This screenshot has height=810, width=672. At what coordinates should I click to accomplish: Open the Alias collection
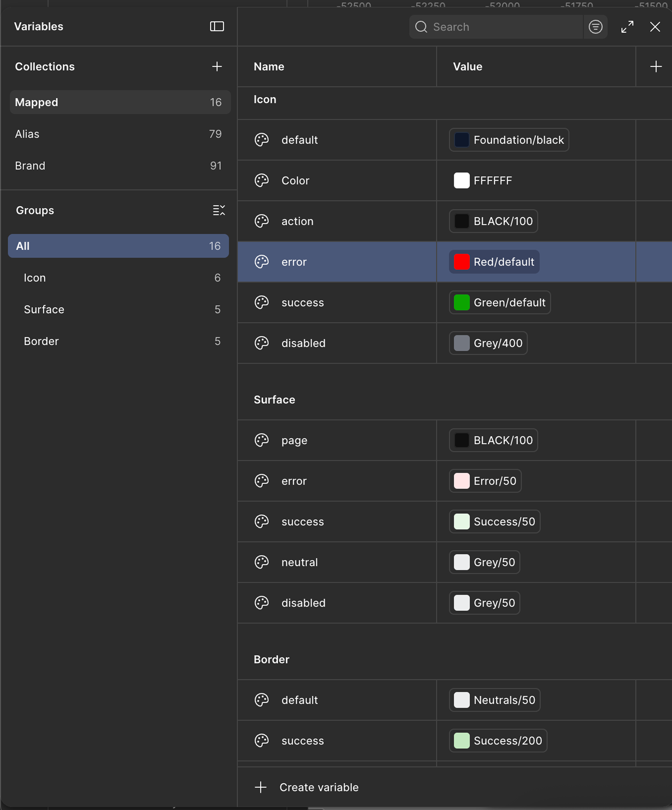click(120, 134)
